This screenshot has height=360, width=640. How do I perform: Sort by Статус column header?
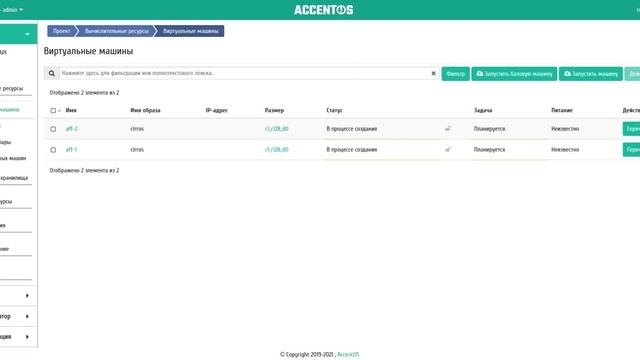(x=334, y=110)
